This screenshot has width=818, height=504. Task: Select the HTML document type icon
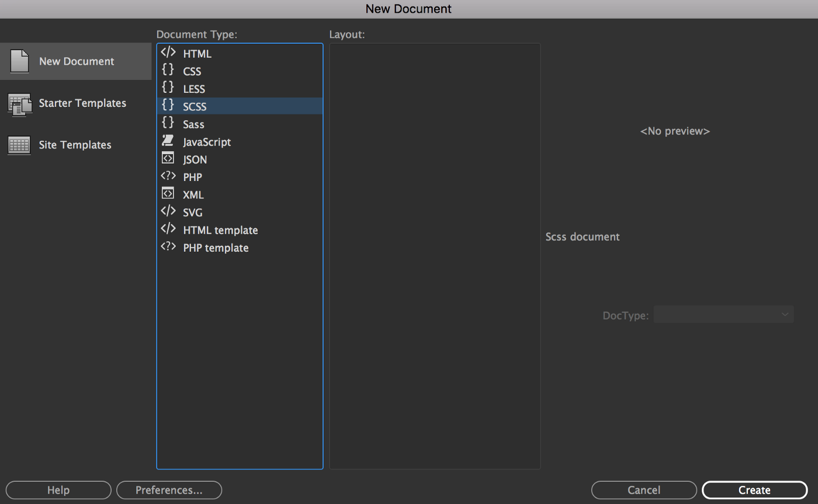click(x=168, y=53)
